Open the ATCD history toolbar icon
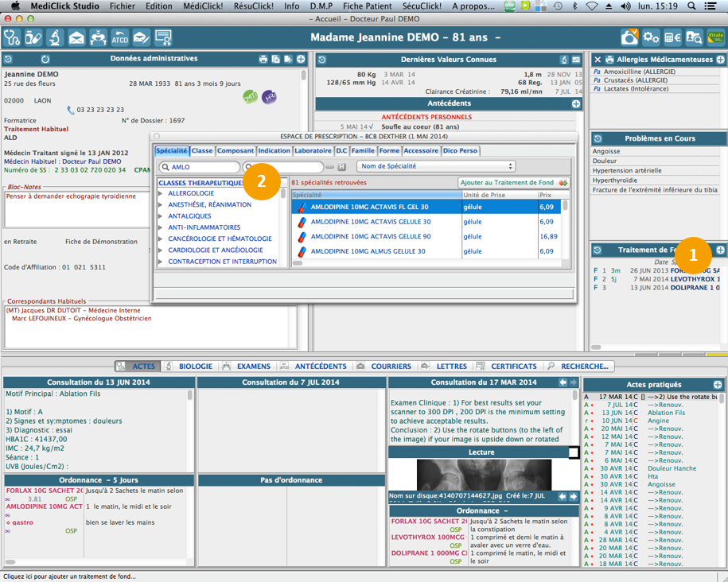The image size is (728, 582). click(119, 37)
